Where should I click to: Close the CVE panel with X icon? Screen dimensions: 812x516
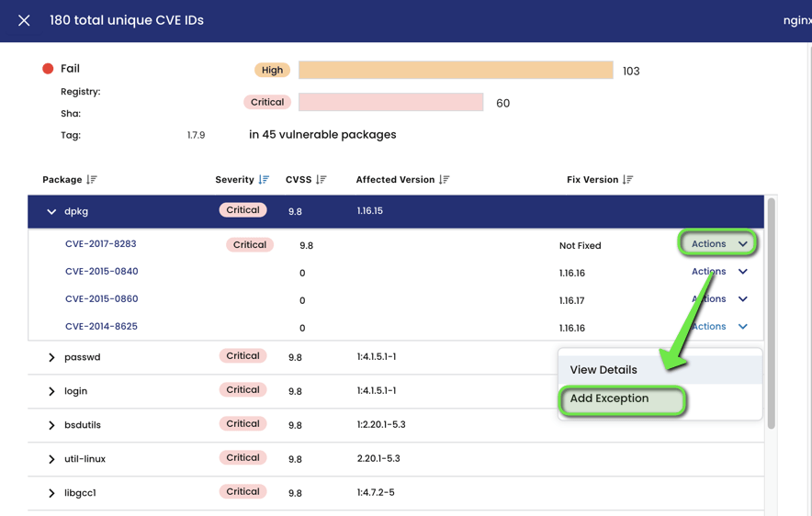click(x=24, y=20)
